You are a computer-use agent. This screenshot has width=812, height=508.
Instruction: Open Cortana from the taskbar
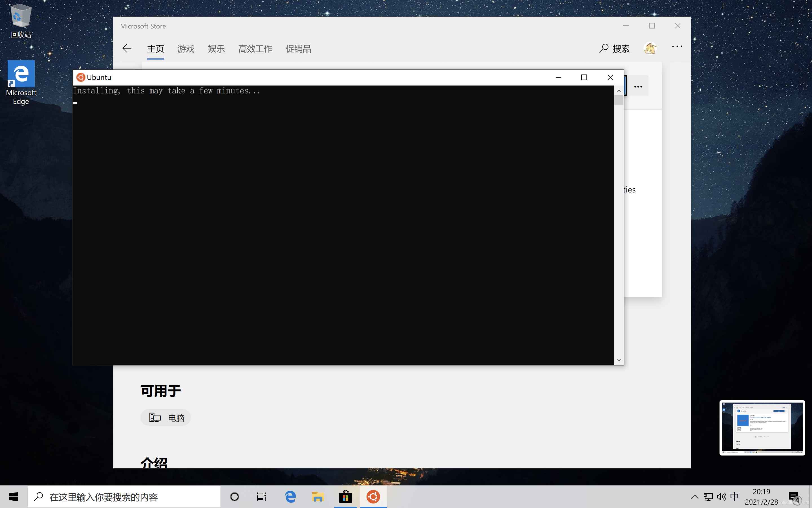coord(235,497)
